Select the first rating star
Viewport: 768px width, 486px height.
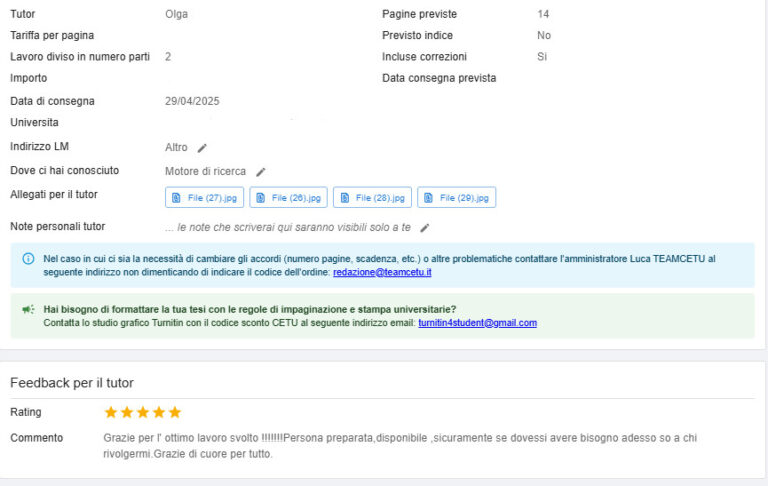coord(111,412)
